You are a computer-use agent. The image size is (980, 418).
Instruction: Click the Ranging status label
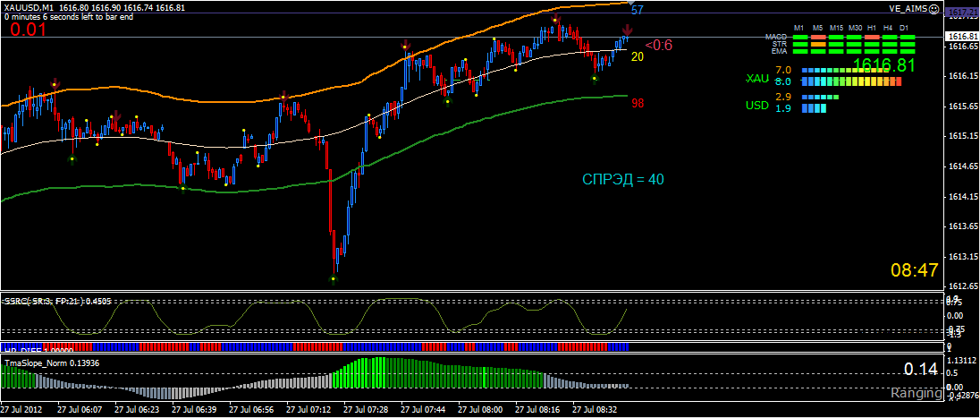[x=917, y=394]
